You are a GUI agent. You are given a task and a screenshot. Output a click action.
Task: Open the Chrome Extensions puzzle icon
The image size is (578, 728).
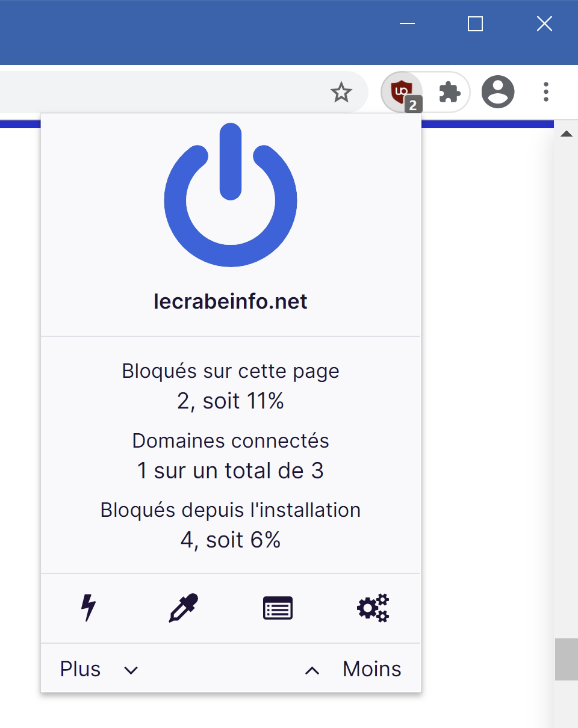(450, 93)
